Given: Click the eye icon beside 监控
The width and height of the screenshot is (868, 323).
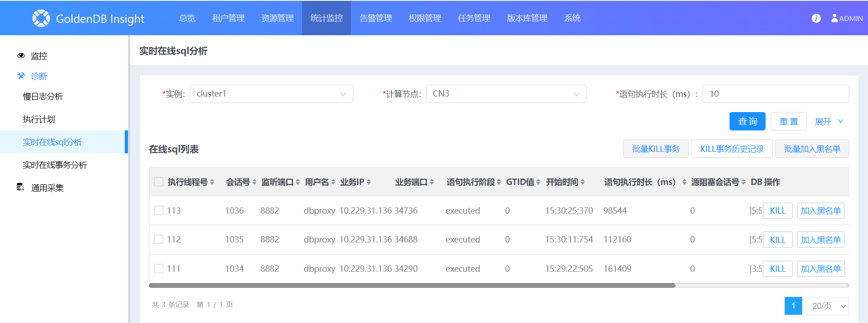Looking at the screenshot, I should click(21, 56).
